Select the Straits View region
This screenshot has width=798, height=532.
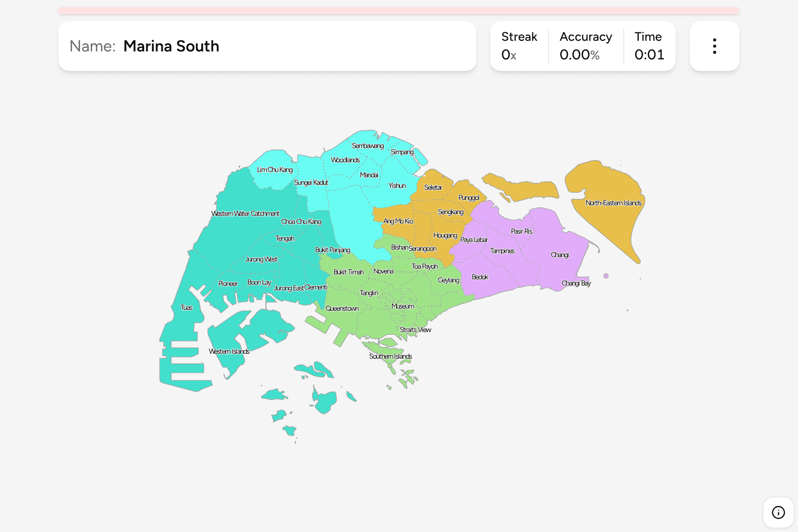click(415, 330)
